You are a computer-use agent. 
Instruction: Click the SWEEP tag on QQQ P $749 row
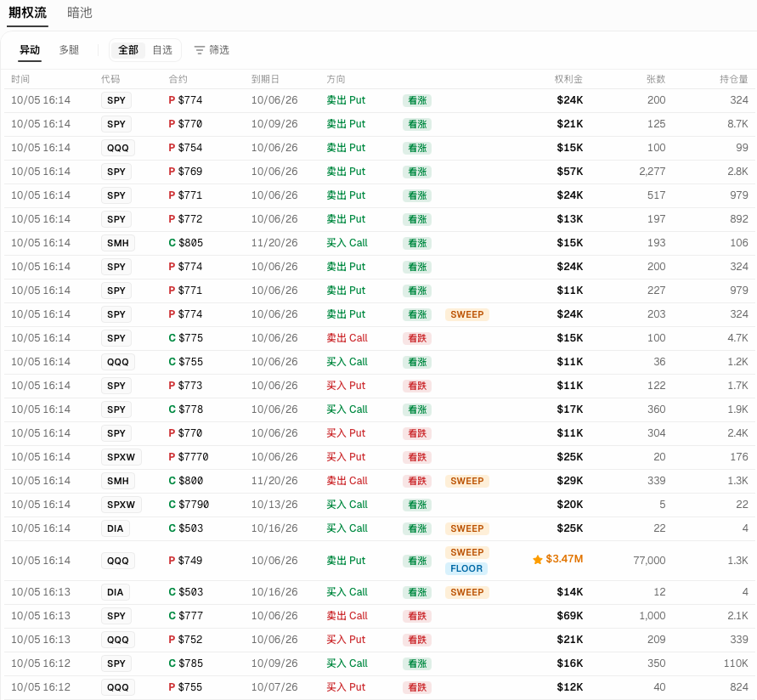coord(466,552)
